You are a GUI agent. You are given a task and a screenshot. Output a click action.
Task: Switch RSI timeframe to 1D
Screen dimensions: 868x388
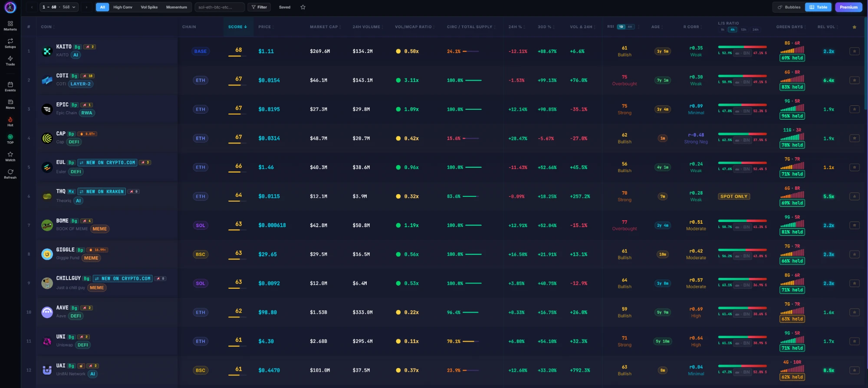click(x=621, y=27)
